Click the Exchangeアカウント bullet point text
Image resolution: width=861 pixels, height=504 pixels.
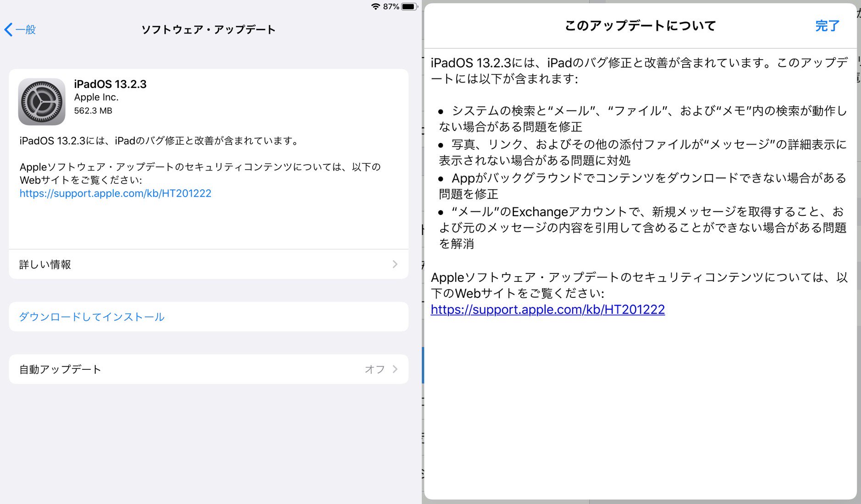pos(642,228)
